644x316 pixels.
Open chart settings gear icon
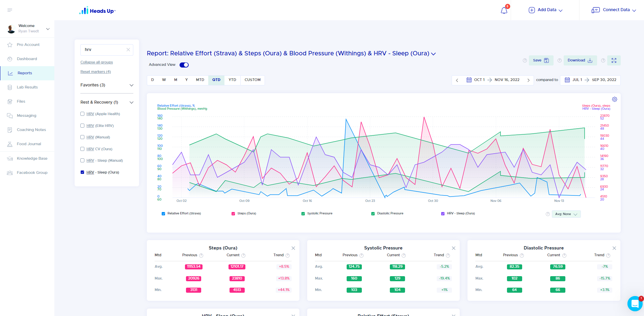[x=615, y=99]
